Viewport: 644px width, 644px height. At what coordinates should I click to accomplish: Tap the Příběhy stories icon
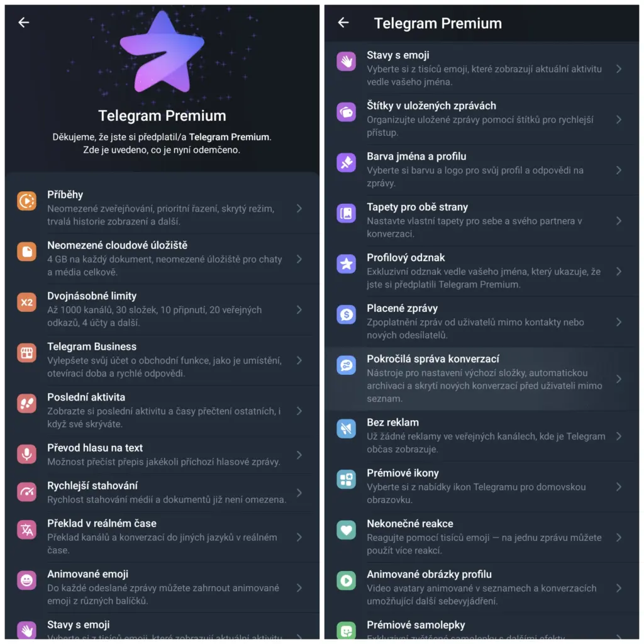coord(26,201)
